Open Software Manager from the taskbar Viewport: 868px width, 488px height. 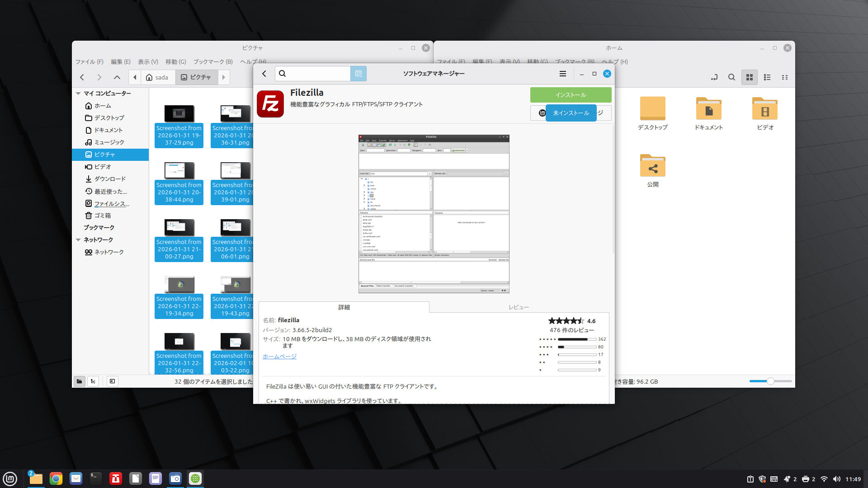(195, 479)
